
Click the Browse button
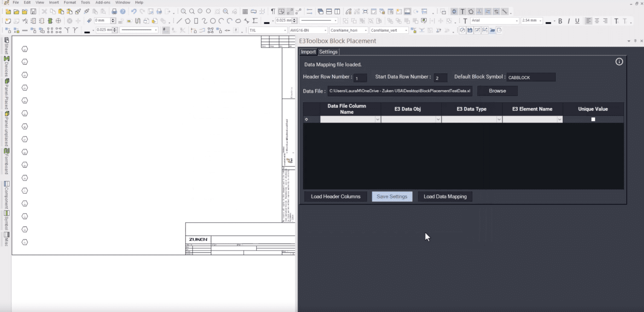pos(497,91)
